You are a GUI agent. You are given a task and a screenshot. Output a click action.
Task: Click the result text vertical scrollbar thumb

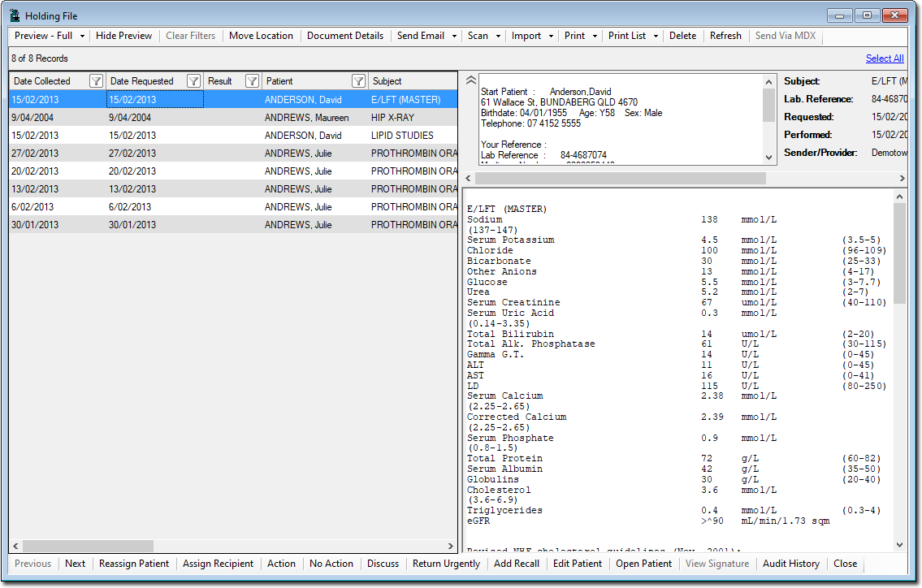click(x=899, y=253)
